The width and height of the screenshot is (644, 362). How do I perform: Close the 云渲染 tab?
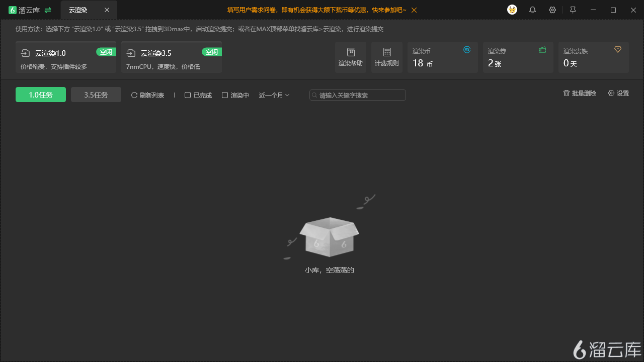tap(107, 10)
